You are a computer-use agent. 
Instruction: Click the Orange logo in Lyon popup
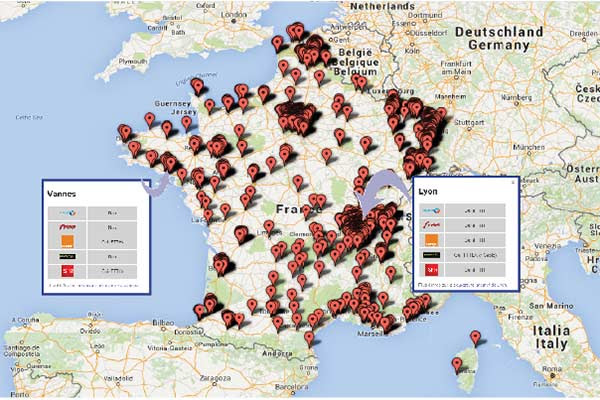432,240
